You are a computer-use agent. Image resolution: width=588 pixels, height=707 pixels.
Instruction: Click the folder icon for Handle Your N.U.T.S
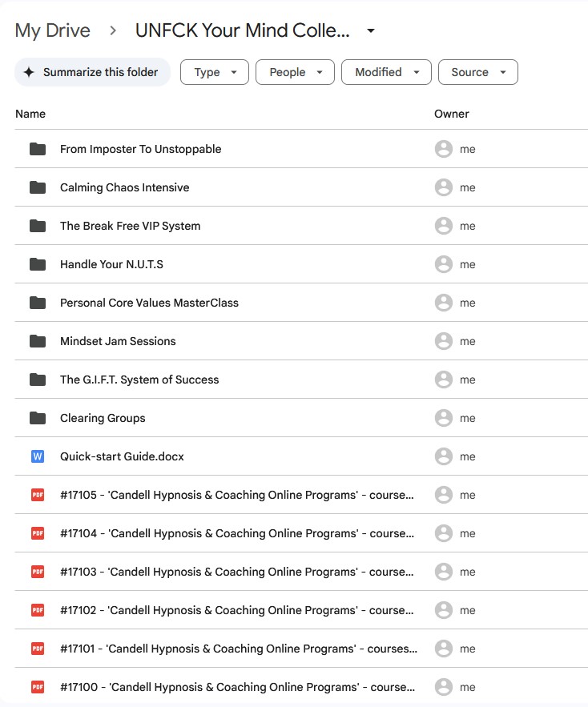38,264
